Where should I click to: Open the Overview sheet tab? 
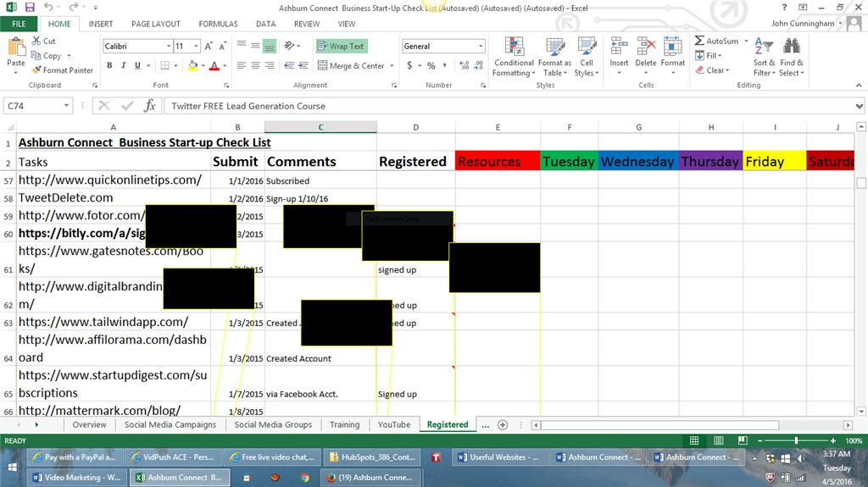click(89, 424)
